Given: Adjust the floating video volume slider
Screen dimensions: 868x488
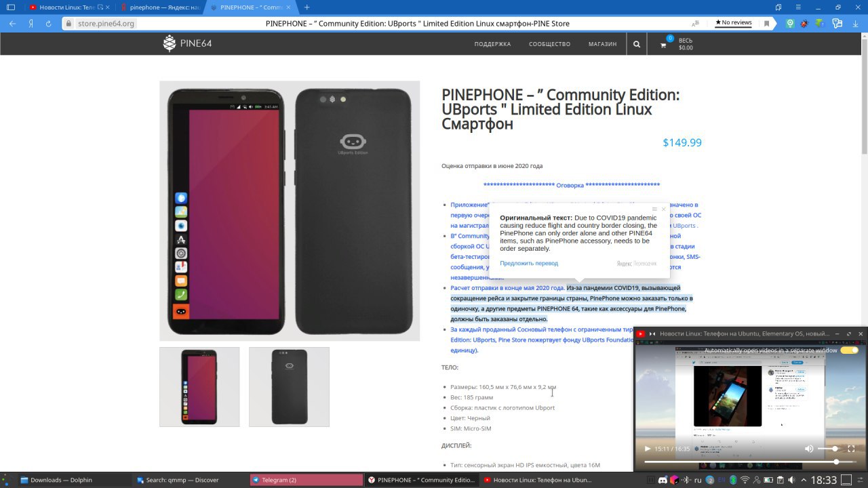Looking at the screenshot, I should click(x=828, y=449).
